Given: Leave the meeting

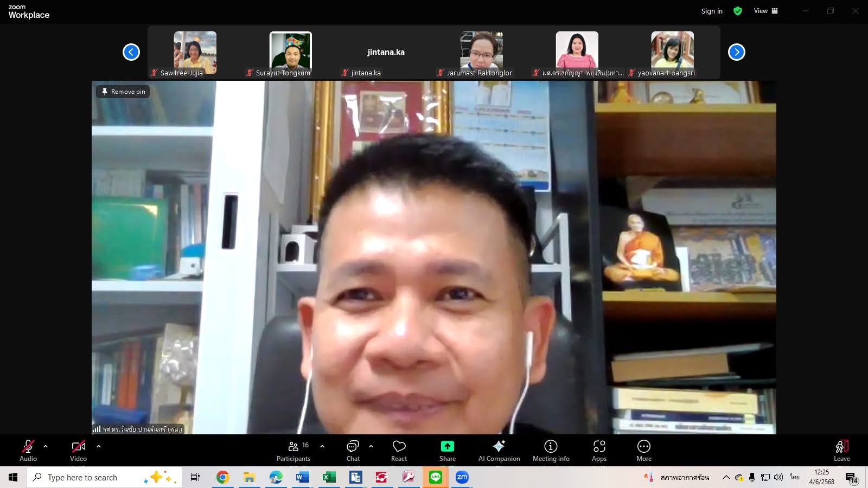Looking at the screenshot, I should [x=841, y=450].
